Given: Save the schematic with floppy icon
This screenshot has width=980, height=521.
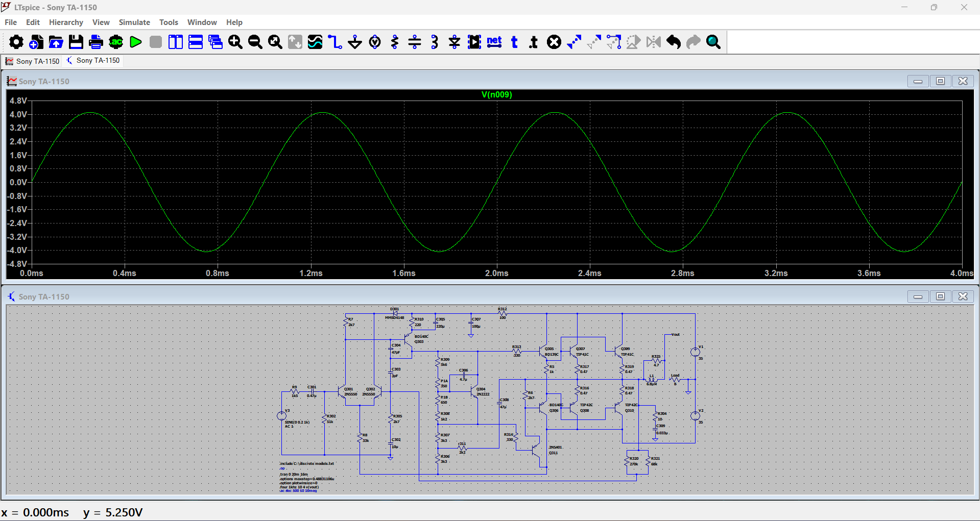Looking at the screenshot, I should (x=76, y=42).
